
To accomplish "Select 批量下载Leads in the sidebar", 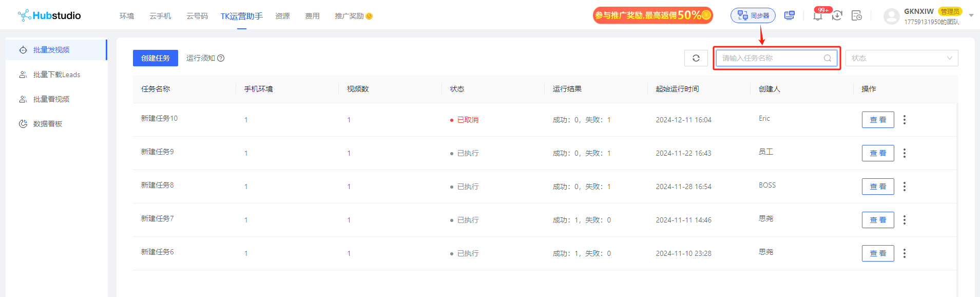I will coord(56,75).
